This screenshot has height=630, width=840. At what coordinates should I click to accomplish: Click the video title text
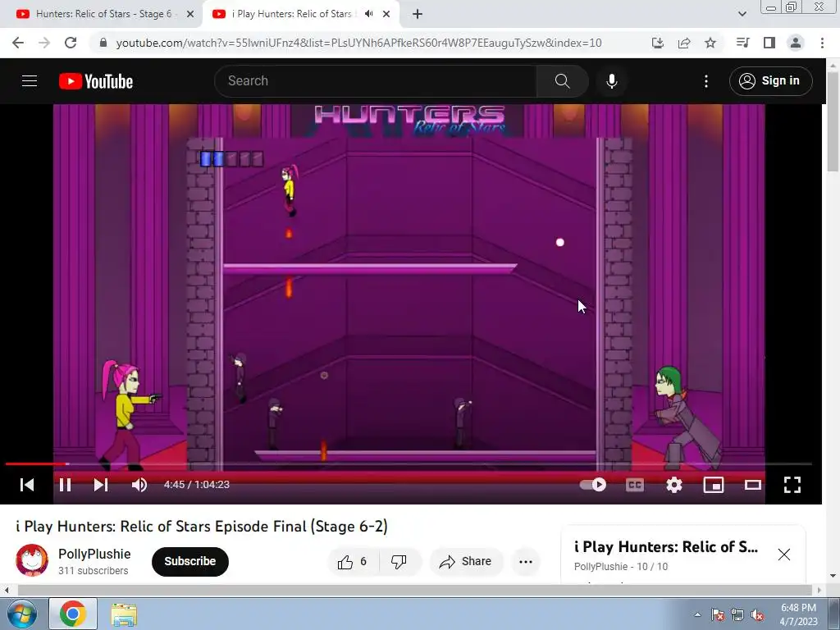(202, 527)
